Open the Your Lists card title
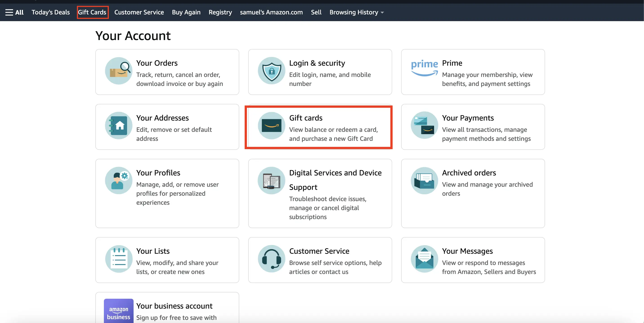 (153, 251)
